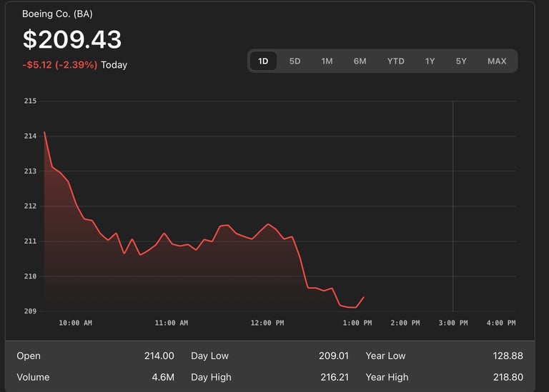Screen dimensions: 549x392
Task: Click the Day Low value 209.01
Action: point(334,356)
